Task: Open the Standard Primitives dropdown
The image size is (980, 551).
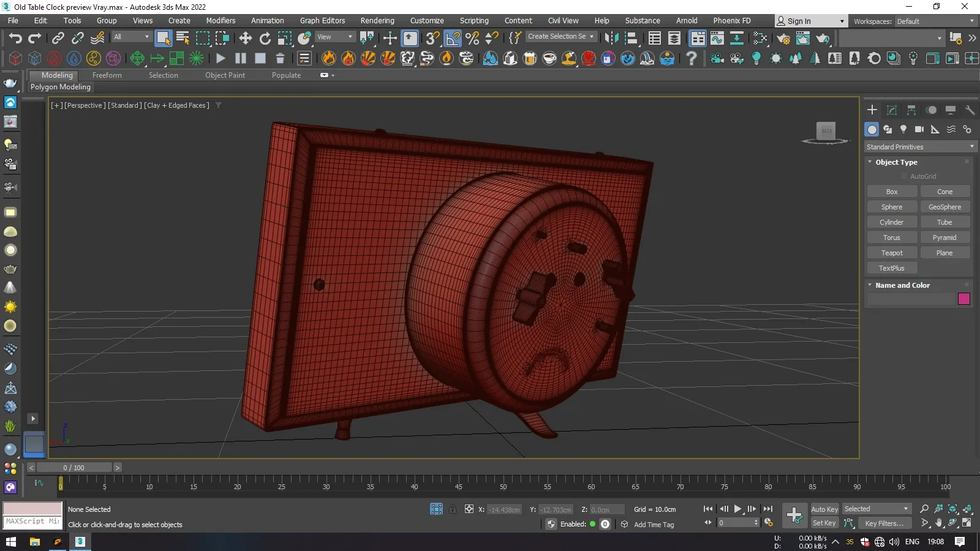Action: tap(919, 147)
